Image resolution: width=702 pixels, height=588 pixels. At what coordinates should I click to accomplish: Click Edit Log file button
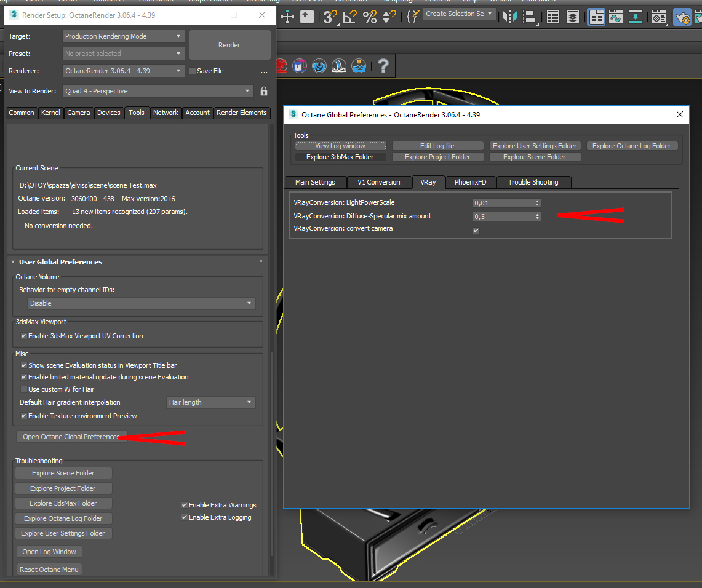[x=437, y=146]
